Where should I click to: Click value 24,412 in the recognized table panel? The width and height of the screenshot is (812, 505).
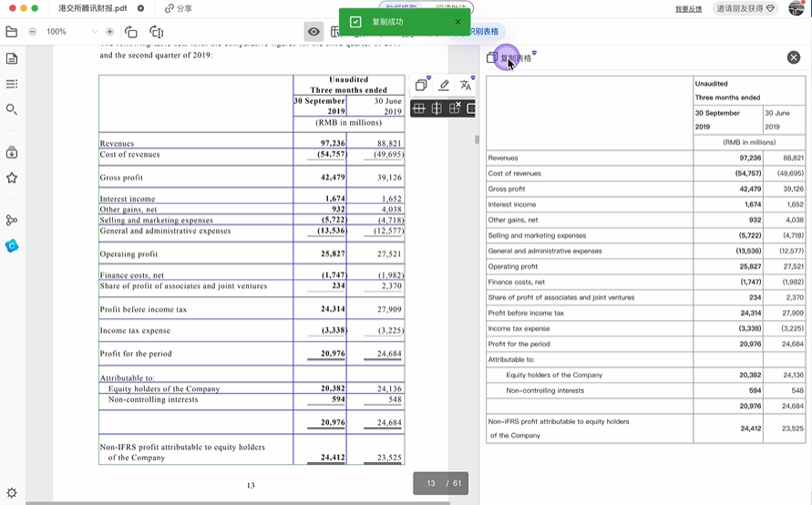pos(751,428)
